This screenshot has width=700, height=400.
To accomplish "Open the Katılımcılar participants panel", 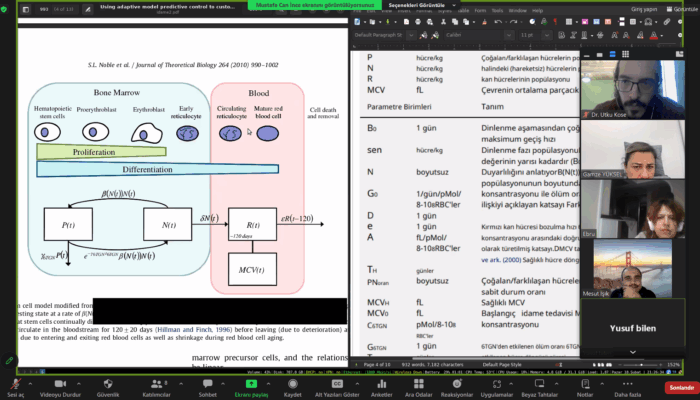I will click(156, 382).
